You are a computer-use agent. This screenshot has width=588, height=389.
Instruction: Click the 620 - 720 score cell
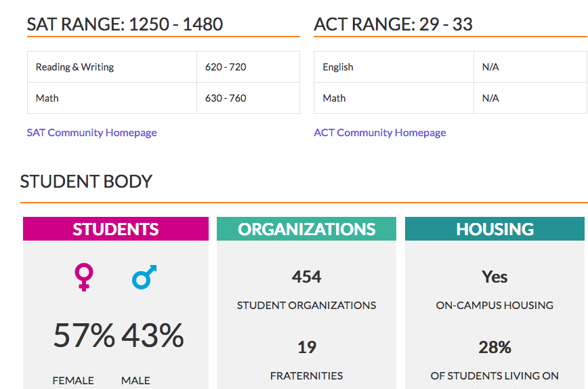coord(226,67)
